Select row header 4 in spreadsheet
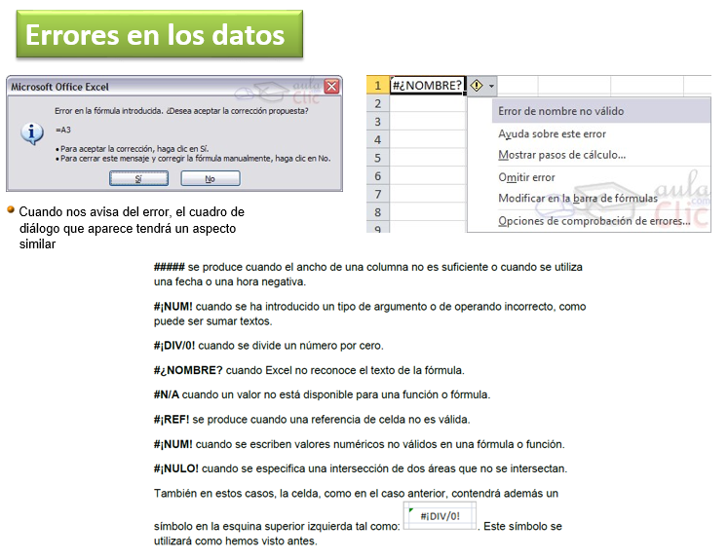The width and height of the screenshot is (728, 560). (377, 139)
